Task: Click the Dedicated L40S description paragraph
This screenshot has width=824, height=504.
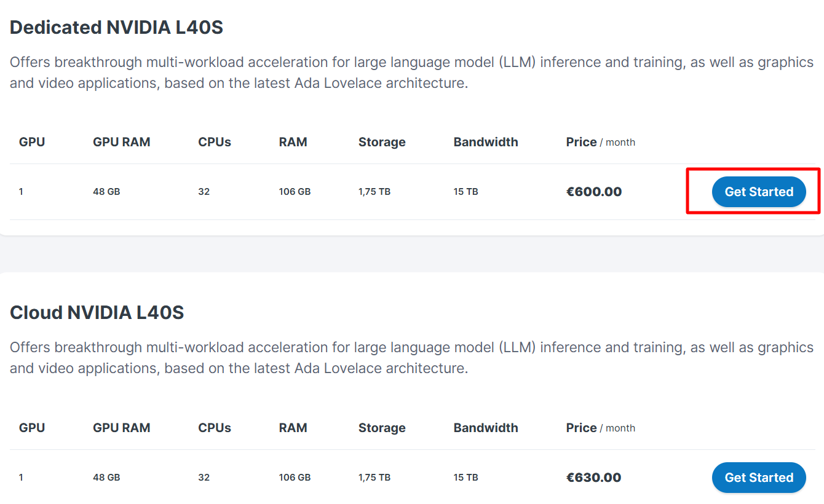Action: click(411, 73)
